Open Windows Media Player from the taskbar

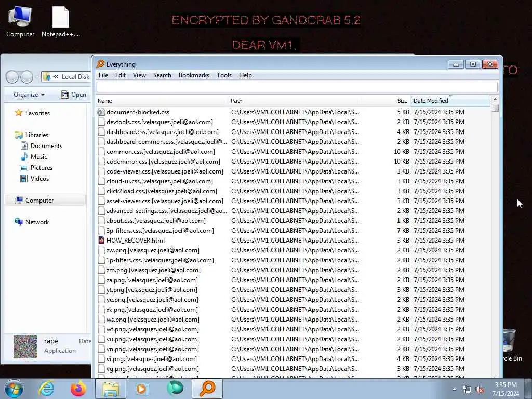(142, 389)
